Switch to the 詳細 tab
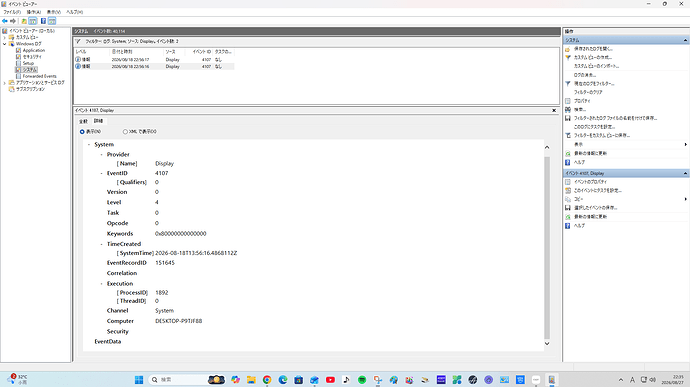The width and height of the screenshot is (690, 387). click(98, 121)
